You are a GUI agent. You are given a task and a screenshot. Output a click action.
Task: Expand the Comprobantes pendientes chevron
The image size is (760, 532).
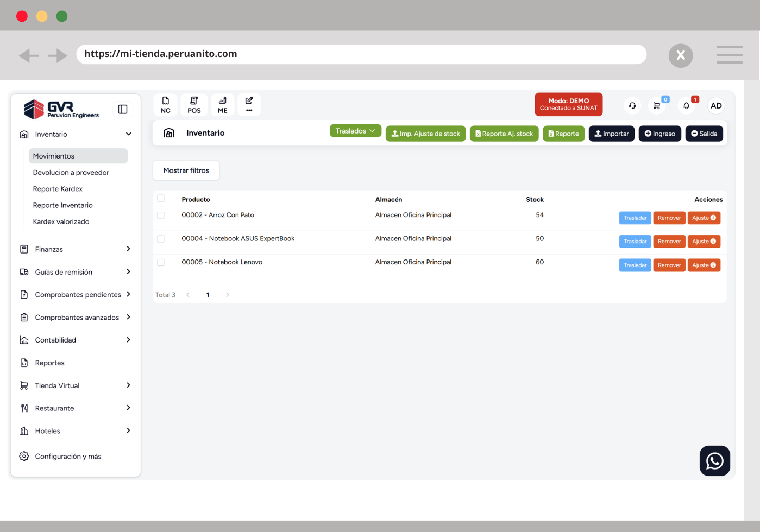click(x=129, y=294)
